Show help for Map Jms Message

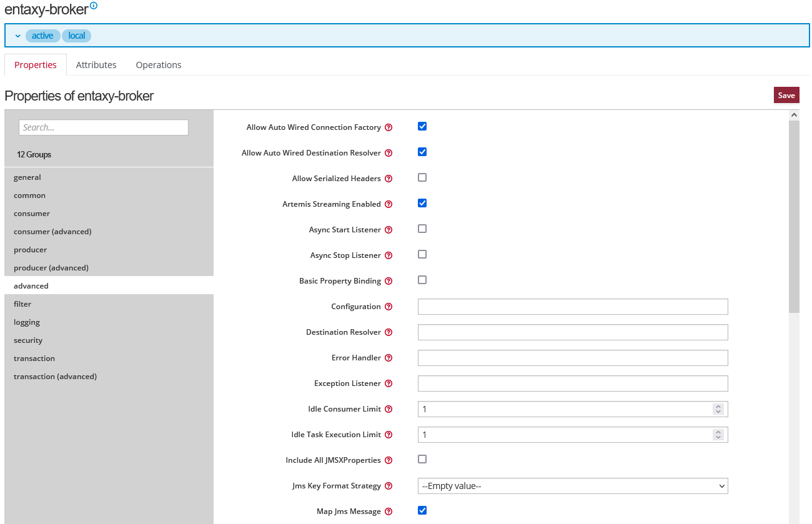coord(389,512)
